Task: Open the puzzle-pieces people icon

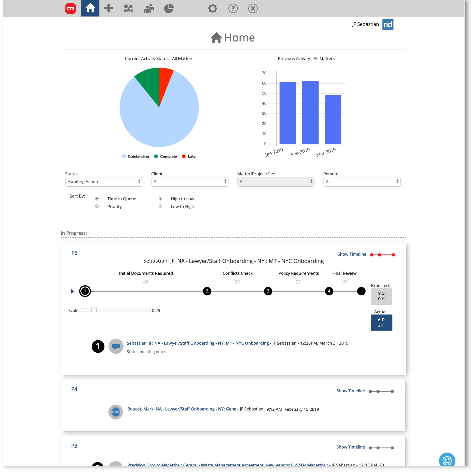Action: [x=128, y=9]
